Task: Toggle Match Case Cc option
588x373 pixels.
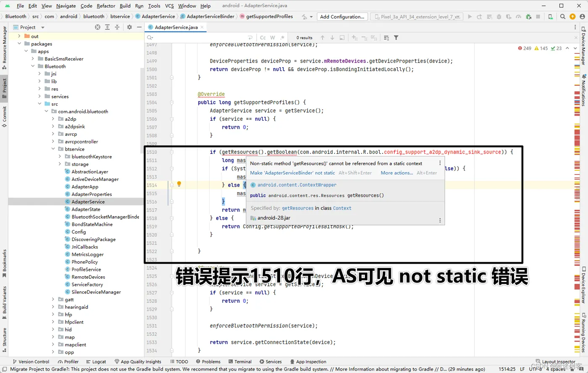Action: coord(263,37)
